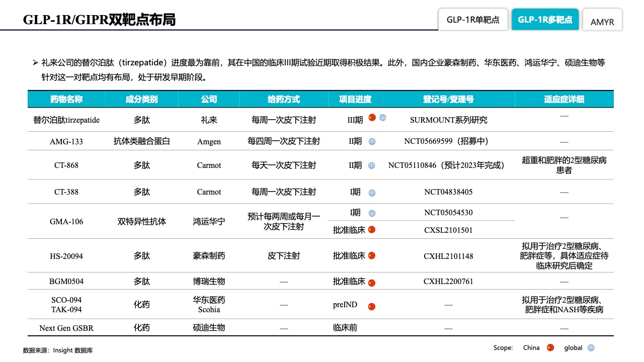Click the CXHL2101148 acceptance number
Screen dimensions: 644x362
coord(448,256)
